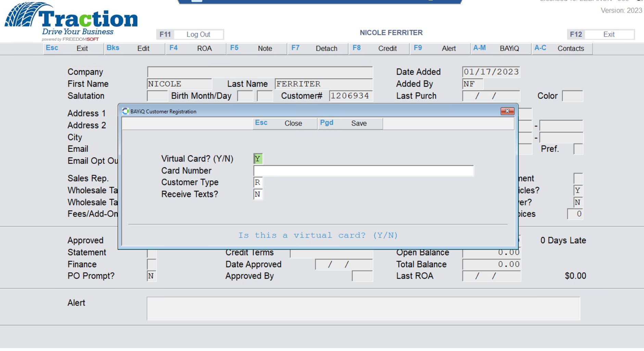Click the PO Prompt field

[x=151, y=276]
